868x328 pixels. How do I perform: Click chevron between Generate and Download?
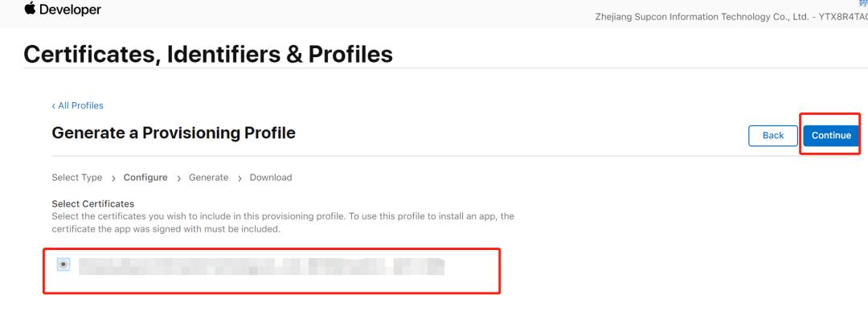click(240, 178)
